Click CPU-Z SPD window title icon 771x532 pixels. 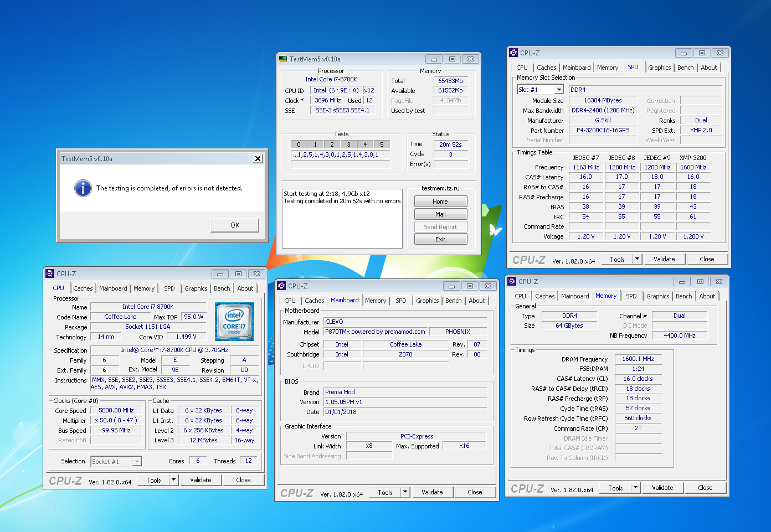[x=513, y=53]
